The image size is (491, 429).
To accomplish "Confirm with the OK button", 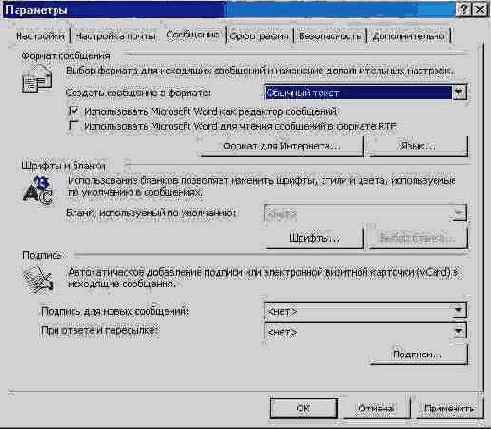I will pyautogui.click(x=304, y=408).
